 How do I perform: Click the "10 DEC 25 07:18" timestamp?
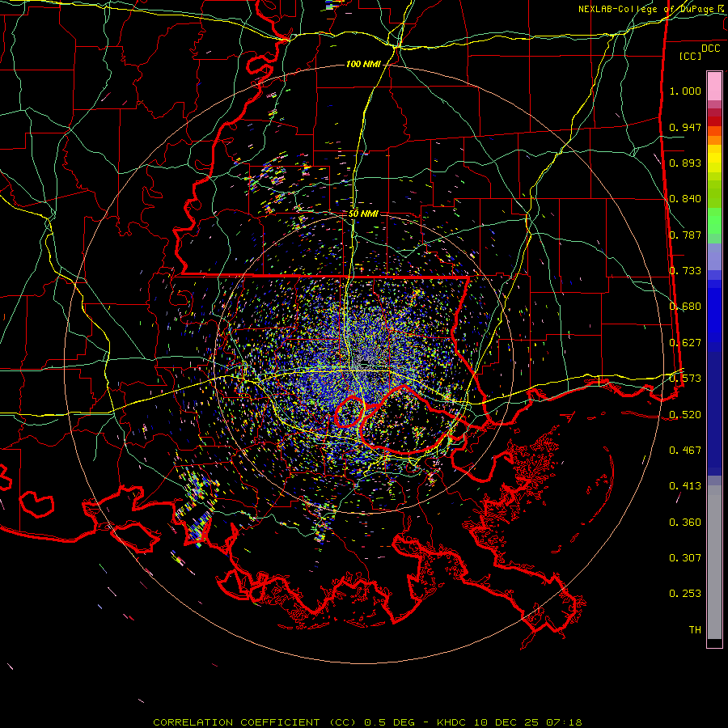(528, 722)
